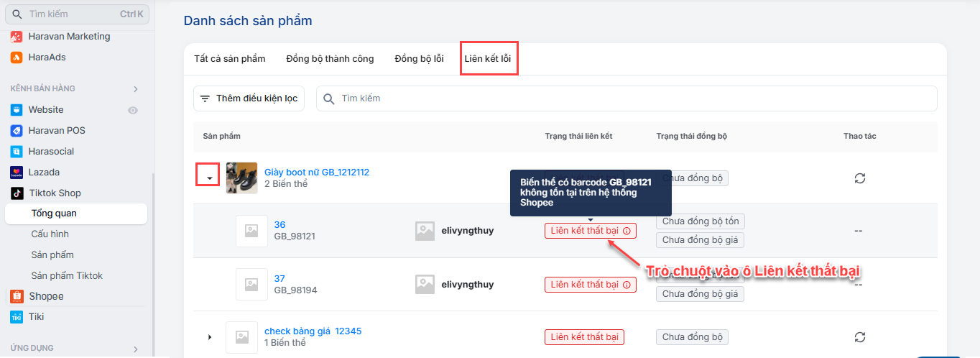Open Haravan POS channel
This screenshot has height=358, width=980.
tap(57, 131)
